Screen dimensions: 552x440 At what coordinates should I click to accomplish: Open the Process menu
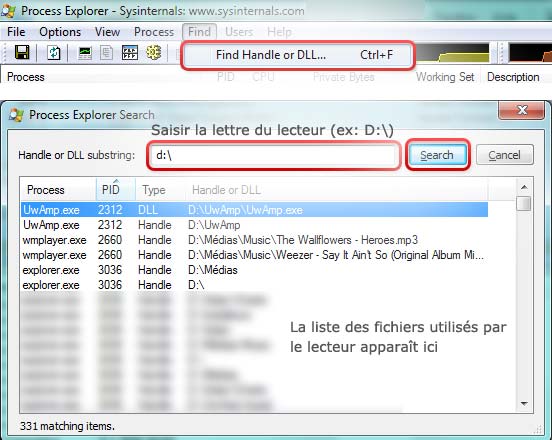click(154, 32)
